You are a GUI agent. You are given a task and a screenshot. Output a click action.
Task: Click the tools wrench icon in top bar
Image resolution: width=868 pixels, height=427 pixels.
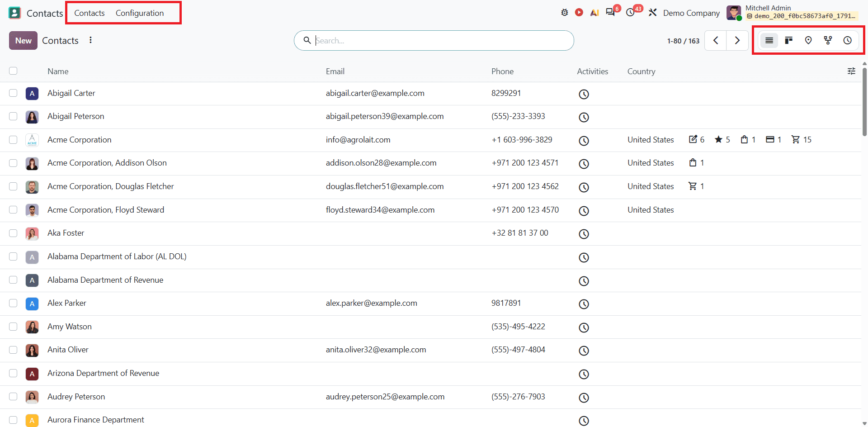point(652,13)
